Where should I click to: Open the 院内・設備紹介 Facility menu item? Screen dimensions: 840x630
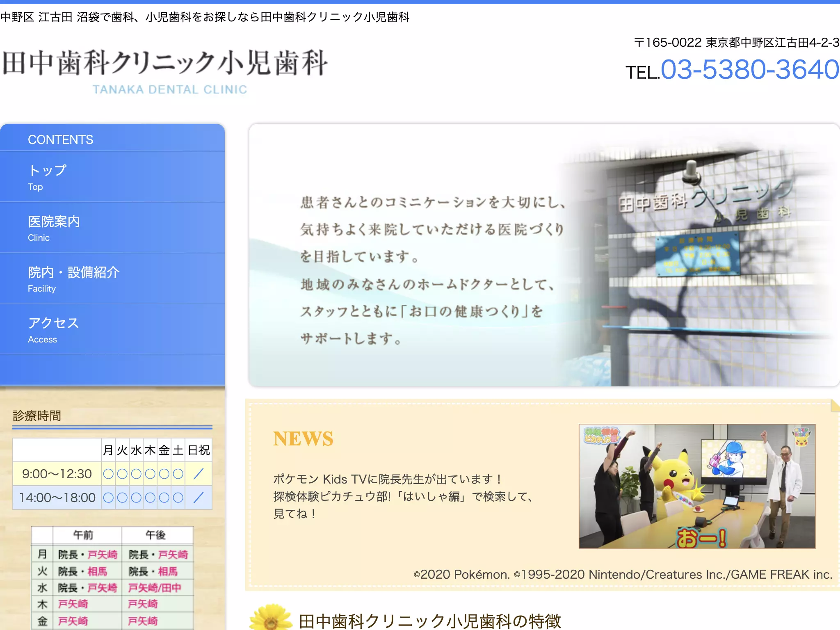click(112, 279)
